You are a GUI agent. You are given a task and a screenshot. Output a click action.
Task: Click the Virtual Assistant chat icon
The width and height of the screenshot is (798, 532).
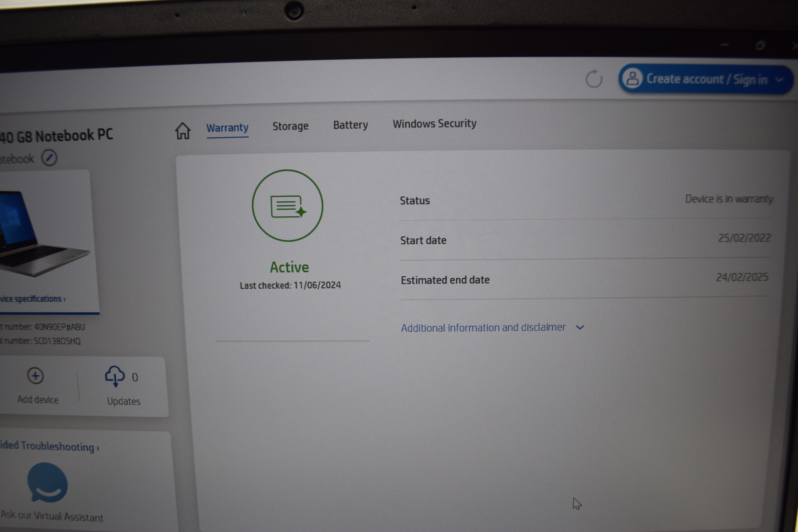pyautogui.click(x=47, y=482)
